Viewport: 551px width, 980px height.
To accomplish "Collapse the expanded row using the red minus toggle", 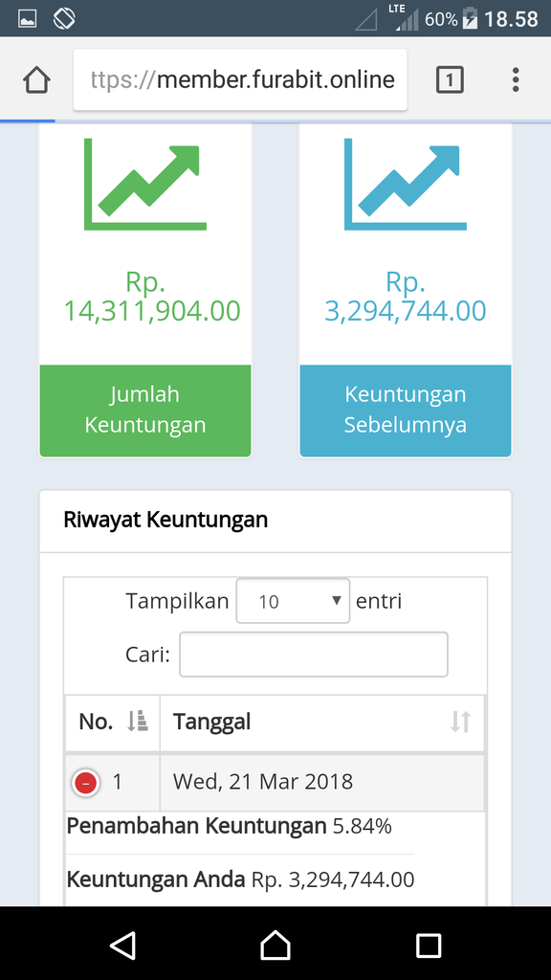I will (x=85, y=782).
